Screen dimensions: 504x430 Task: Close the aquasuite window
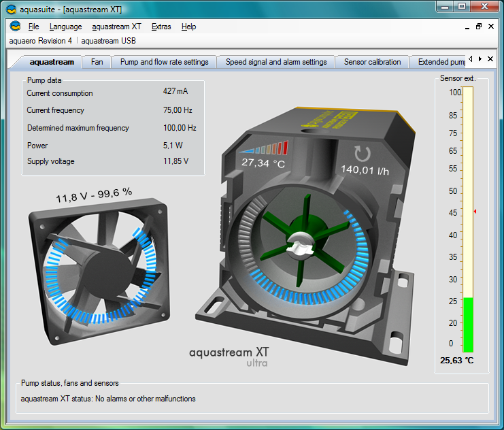point(484,7)
